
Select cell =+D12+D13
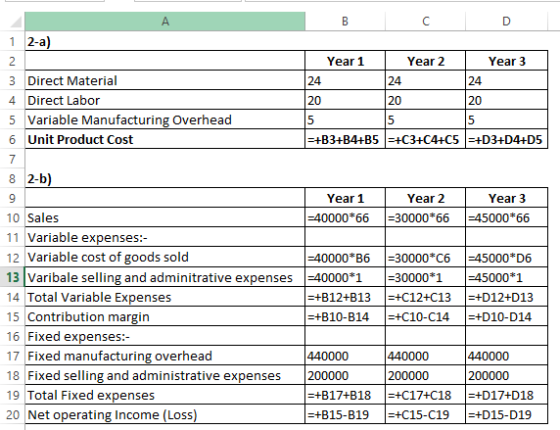coord(506,297)
